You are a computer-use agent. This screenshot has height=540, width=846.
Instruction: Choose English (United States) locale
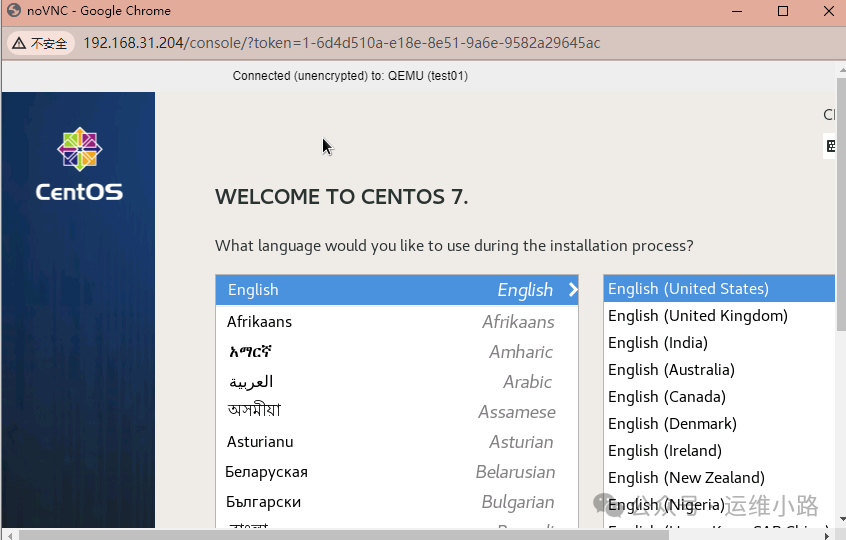pos(719,289)
